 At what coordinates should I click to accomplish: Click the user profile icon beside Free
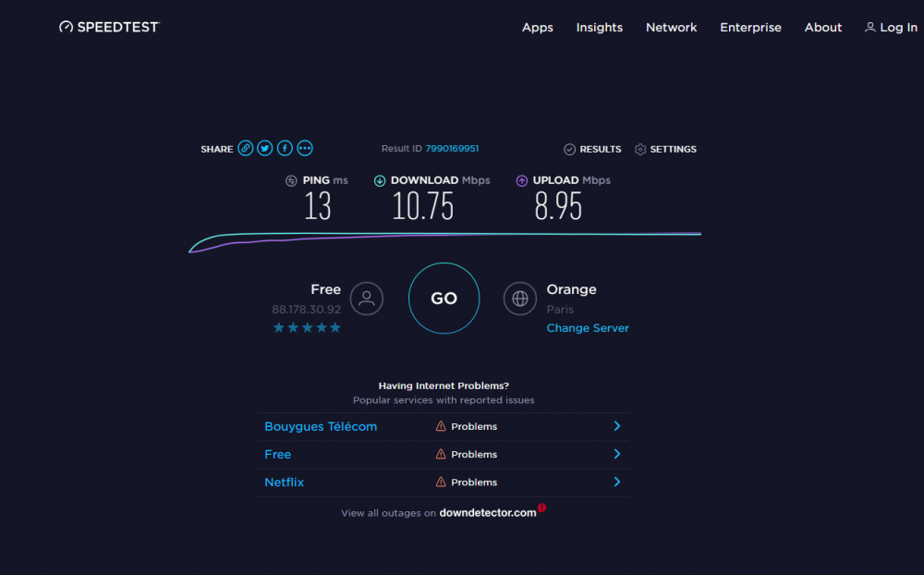(367, 299)
